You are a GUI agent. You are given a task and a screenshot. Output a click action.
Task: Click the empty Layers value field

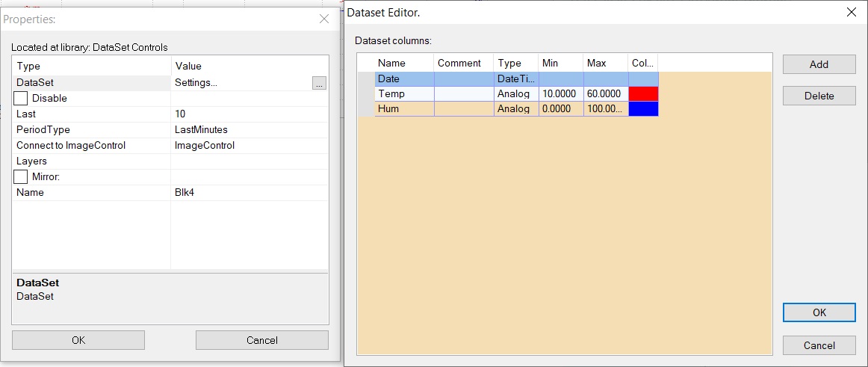click(x=249, y=161)
